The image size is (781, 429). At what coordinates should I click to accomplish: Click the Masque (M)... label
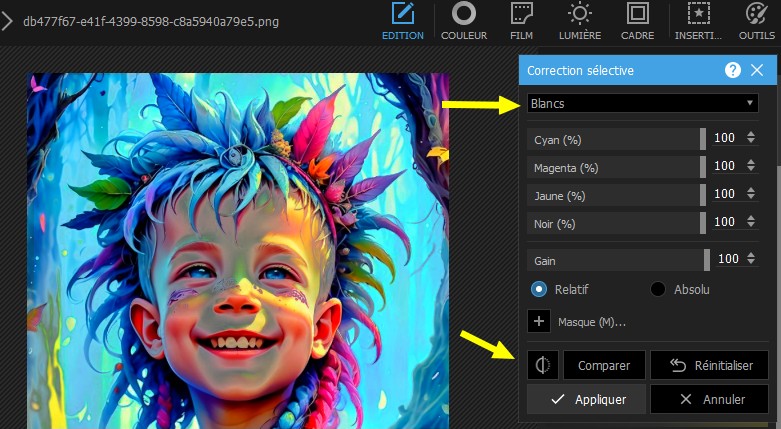592,322
